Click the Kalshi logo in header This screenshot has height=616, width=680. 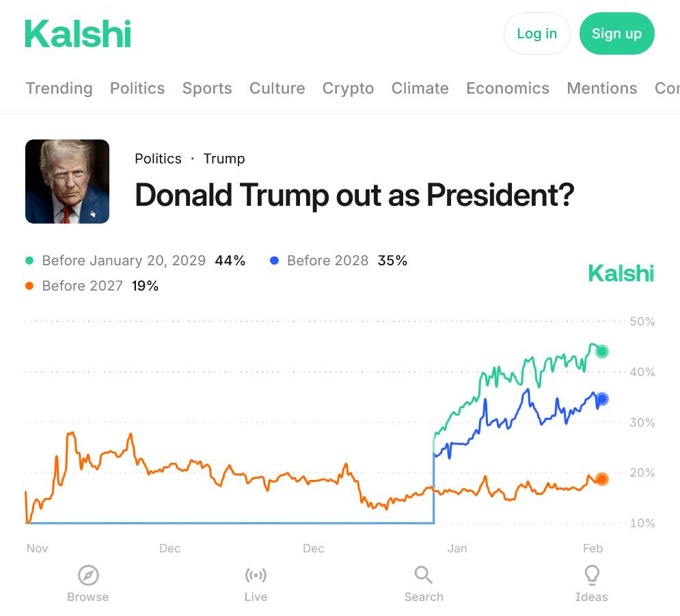point(78,34)
